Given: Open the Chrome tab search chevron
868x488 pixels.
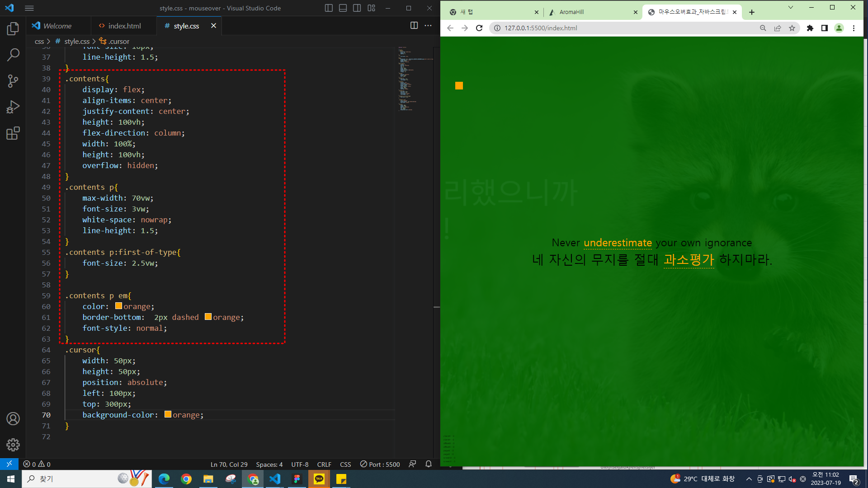Looking at the screenshot, I should click(x=790, y=8).
